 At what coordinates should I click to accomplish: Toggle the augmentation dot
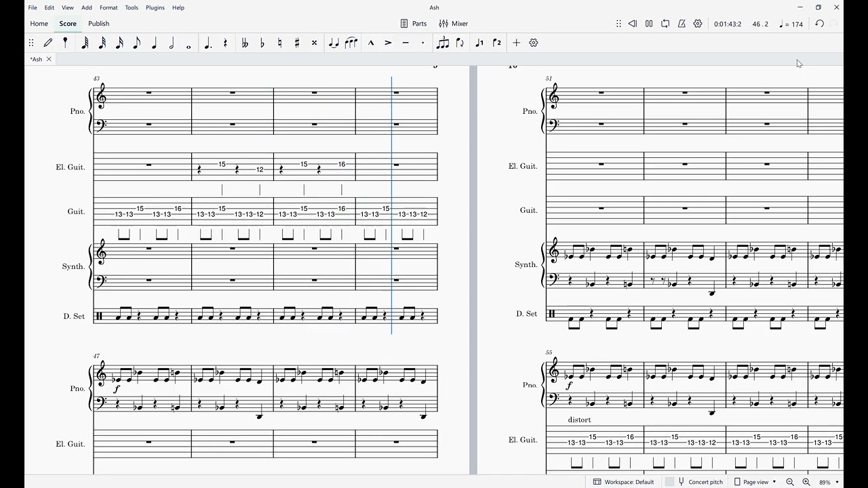(208, 43)
